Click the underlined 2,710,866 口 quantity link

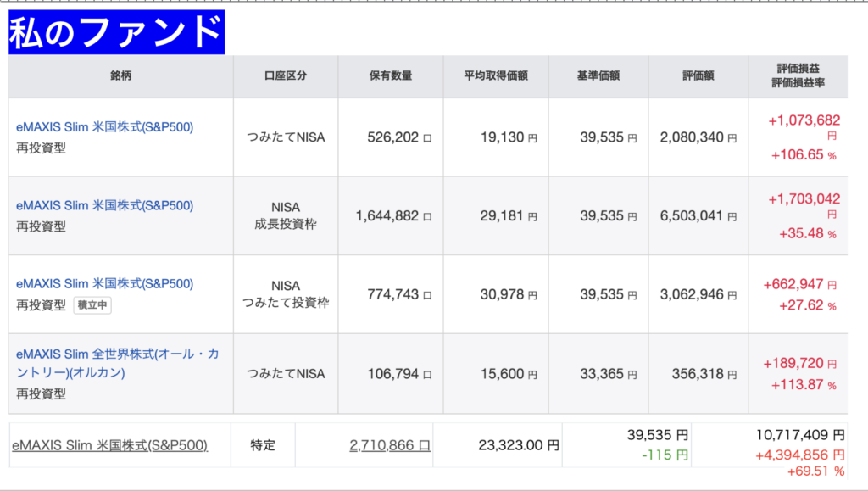click(x=390, y=445)
